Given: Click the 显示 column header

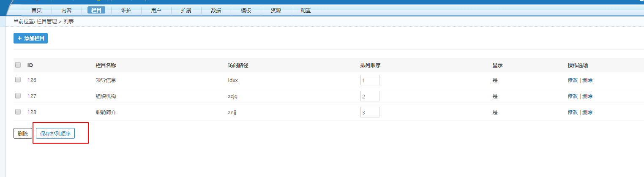Looking at the screenshot, I should coord(497,65).
